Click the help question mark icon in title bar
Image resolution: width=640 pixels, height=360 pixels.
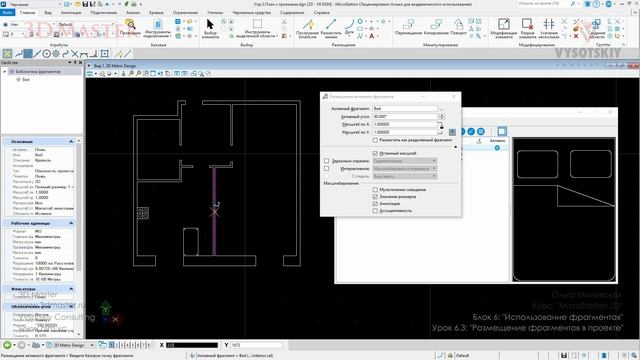click(596, 4)
